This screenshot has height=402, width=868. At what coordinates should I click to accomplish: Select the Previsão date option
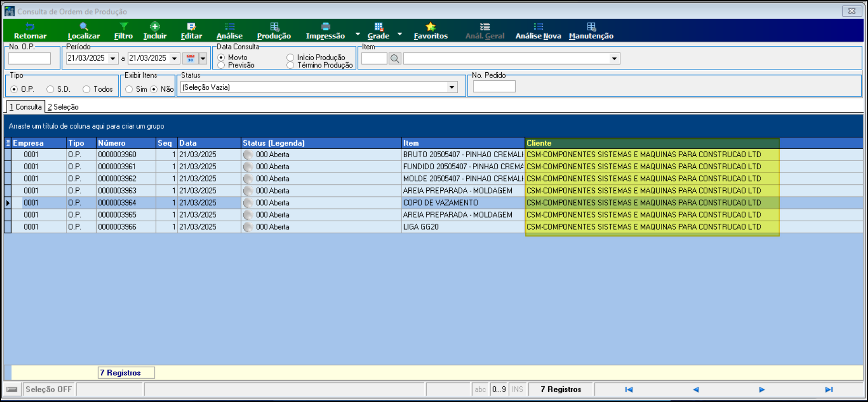click(221, 65)
